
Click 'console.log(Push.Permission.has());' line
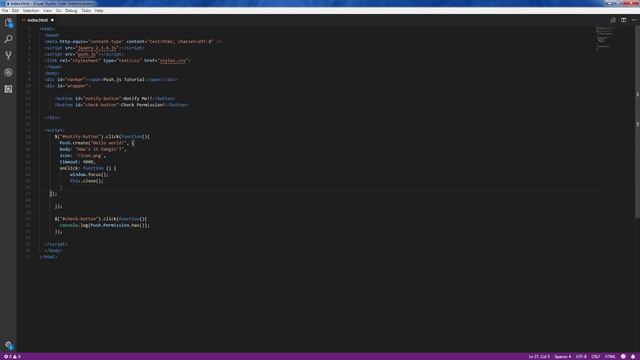[x=104, y=225]
